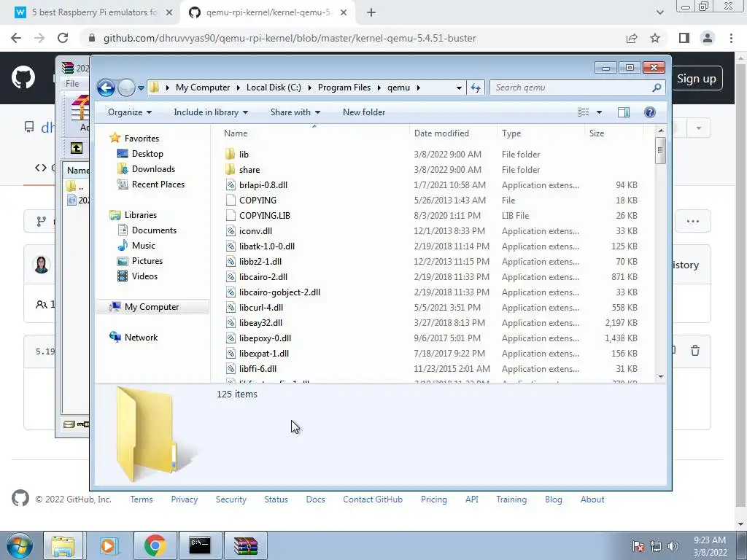This screenshot has width=747, height=560.
Task: Select libeay32.dll file
Action: 260,323
